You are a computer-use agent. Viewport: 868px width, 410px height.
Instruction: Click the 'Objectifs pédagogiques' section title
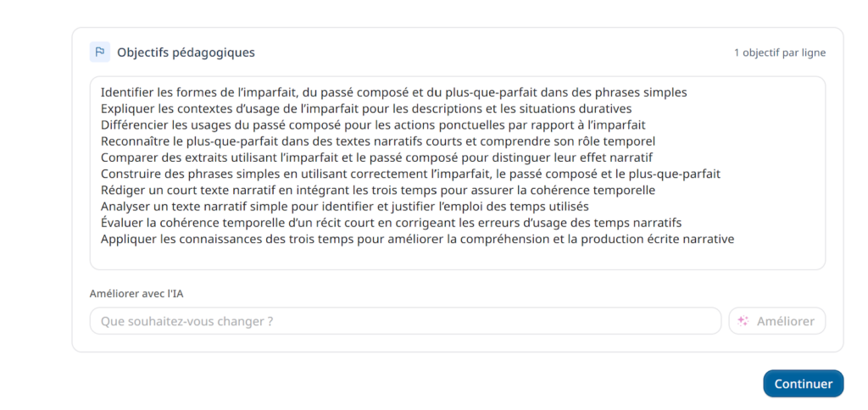point(186,53)
